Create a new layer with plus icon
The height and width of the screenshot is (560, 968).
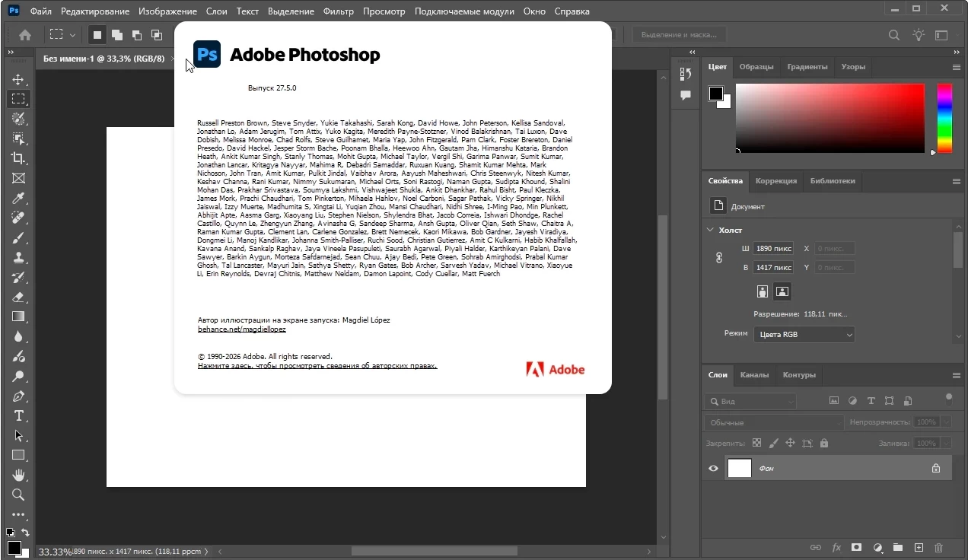click(919, 547)
